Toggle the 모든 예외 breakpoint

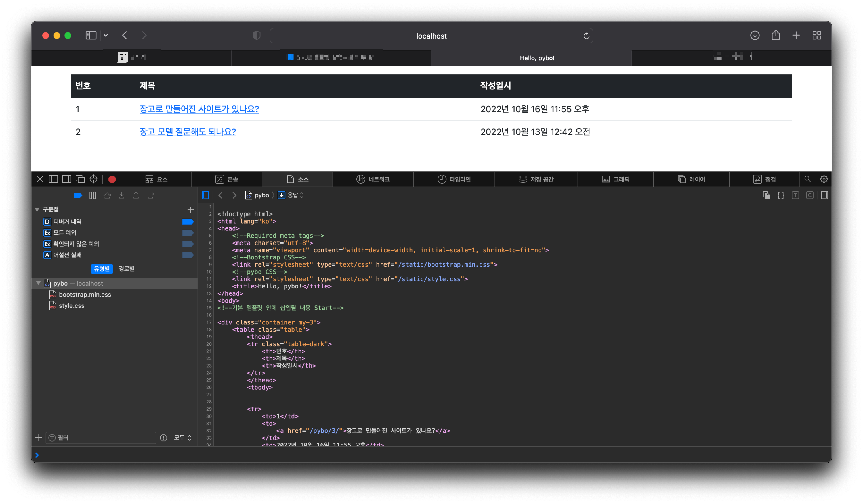188,233
